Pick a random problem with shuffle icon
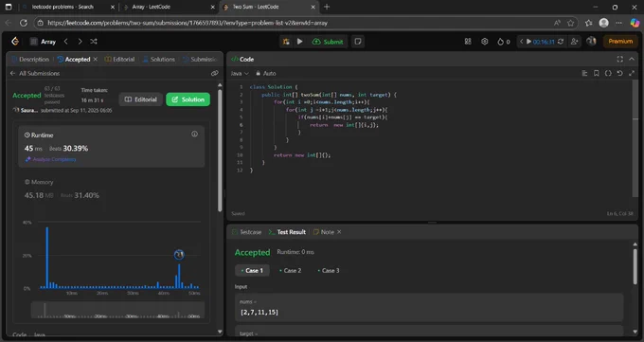The width and height of the screenshot is (644, 342). pos(94,42)
